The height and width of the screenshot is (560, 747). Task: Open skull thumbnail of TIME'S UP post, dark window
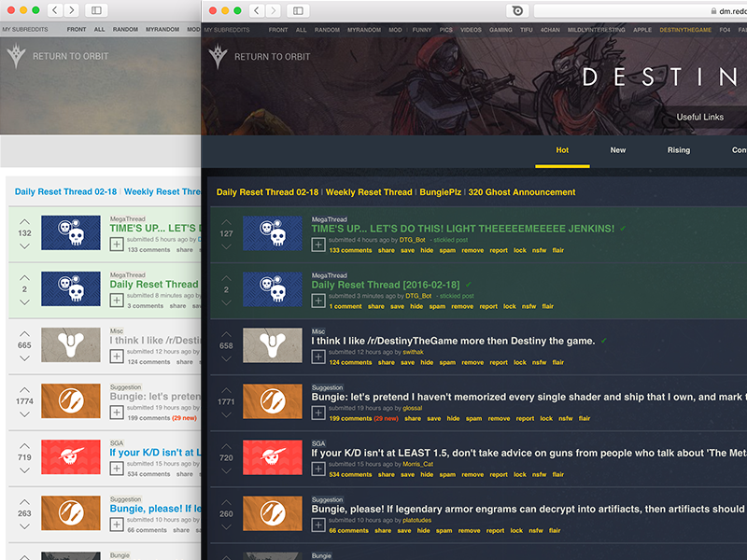click(x=273, y=233)
